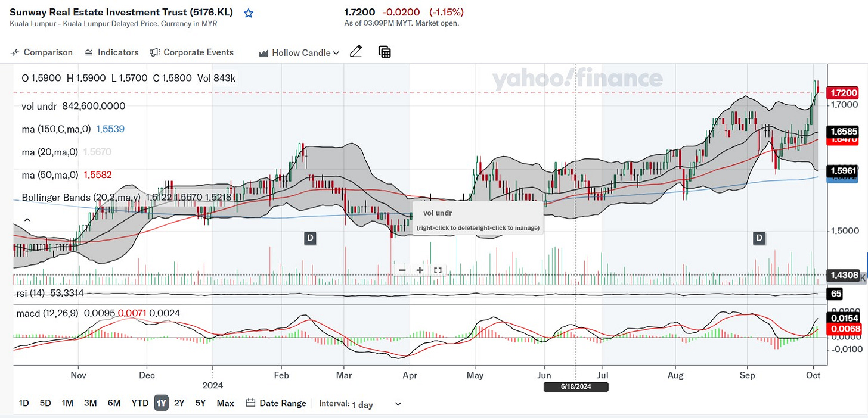Select the 3M time range
Image resolution: width=868 pixels, height=418 pixels.
coord(90,403)
